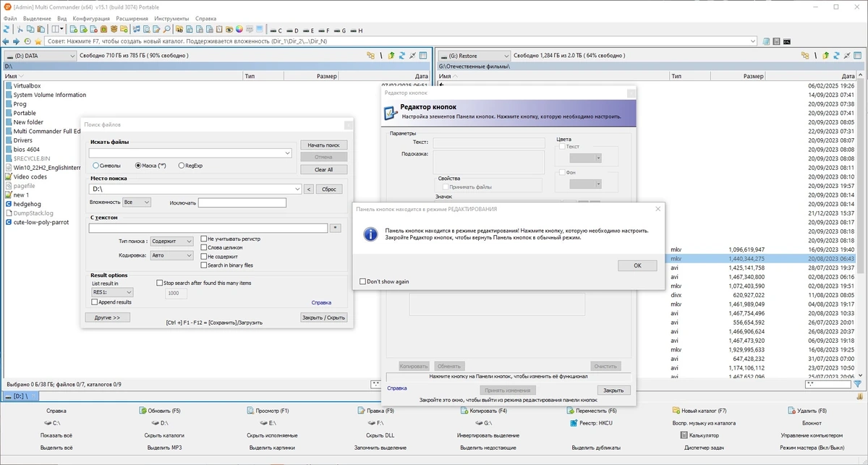Click the 'С текстом' input field
This screenshot has width=868, height=465.
pyautogui.click(x=208, y=228)
